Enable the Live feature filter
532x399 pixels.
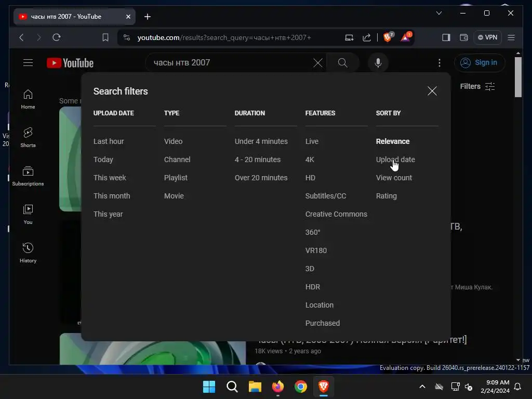[x=312, y=141]
